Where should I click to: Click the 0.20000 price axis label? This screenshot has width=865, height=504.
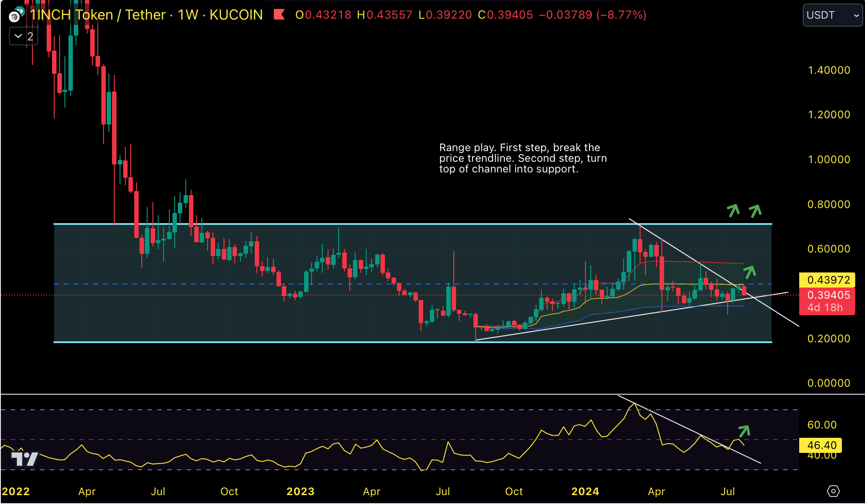(x=829, y=339)
